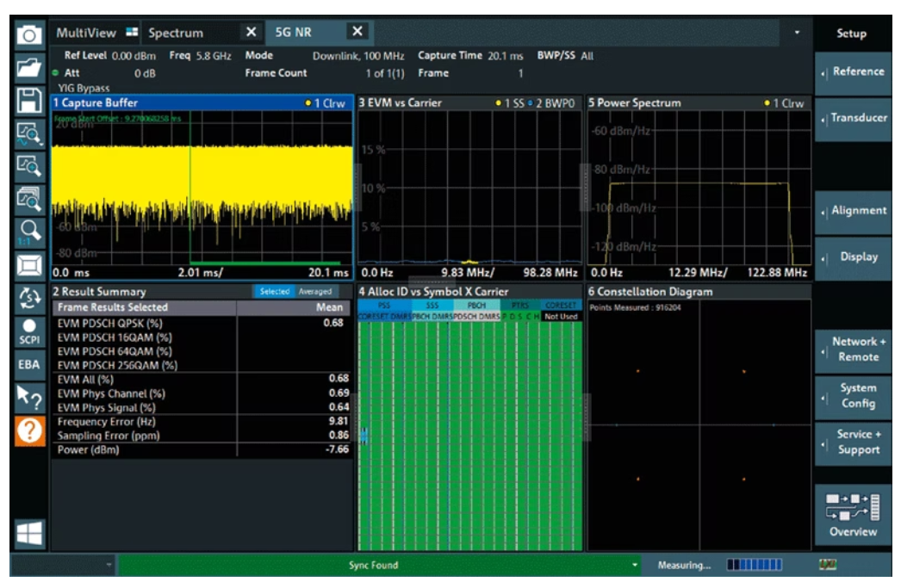Open help with the orange question mark
Screen dimensions: 901x588
[28, 431]
